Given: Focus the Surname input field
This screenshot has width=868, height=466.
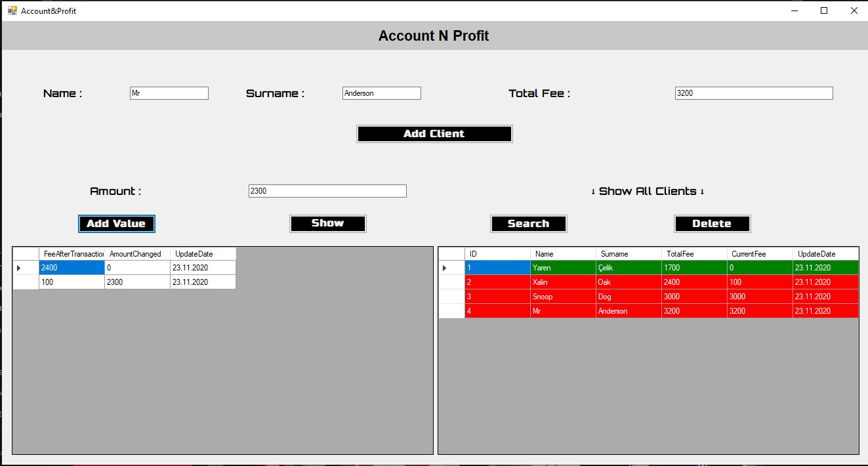Looking at the screenshot, I should [382, 93].
